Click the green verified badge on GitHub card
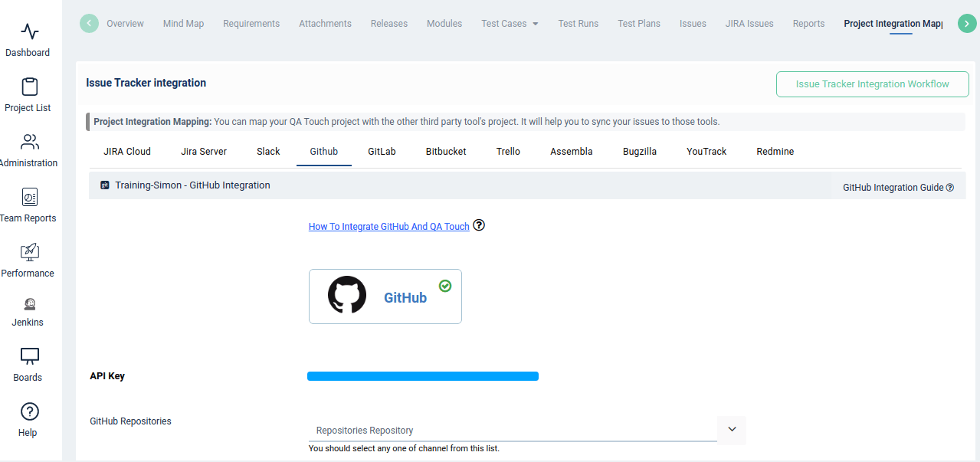 tap(445, 285)
